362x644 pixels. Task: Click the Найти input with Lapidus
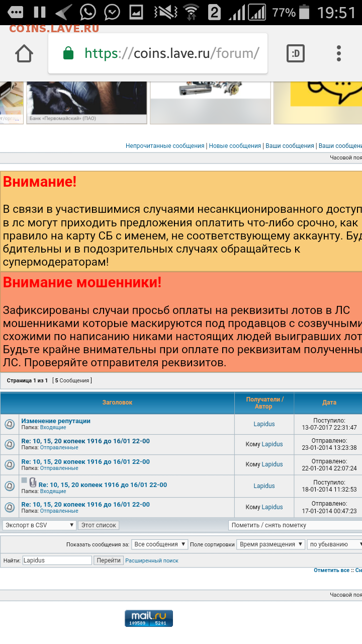point(57,560)
